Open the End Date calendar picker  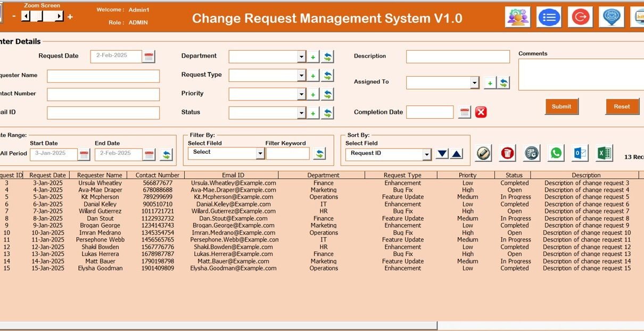pos(150,155)
